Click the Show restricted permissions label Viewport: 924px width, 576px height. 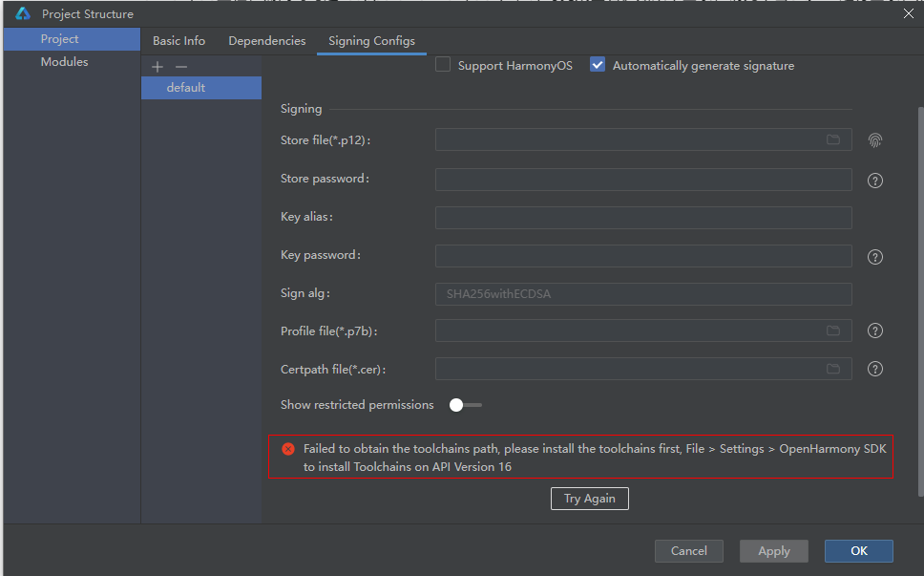click(x=357, y=405)
